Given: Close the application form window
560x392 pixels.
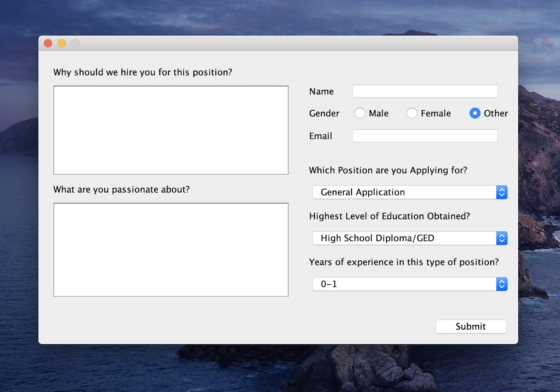Looking at the screenshot, I should pos(48,43).
